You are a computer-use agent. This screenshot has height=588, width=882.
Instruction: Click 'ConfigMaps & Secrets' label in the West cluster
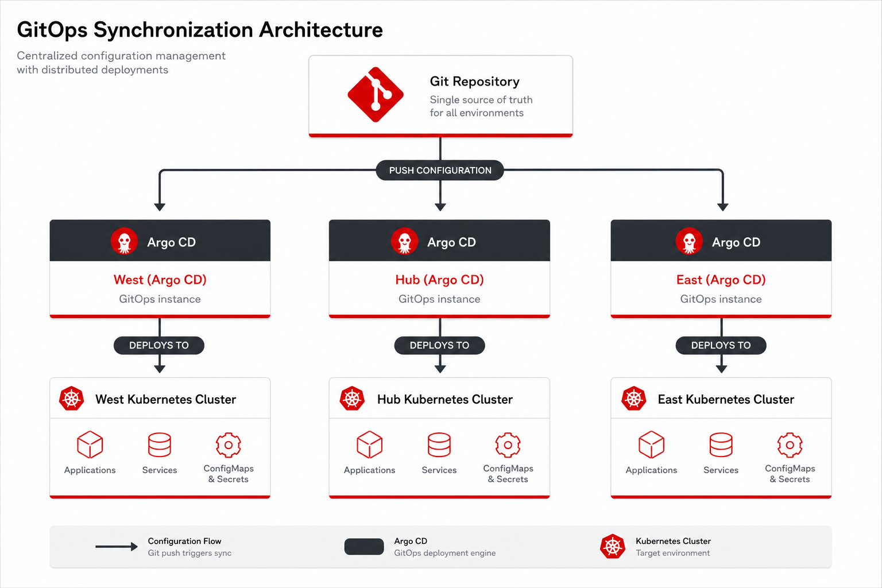click(x=229, y=474)
